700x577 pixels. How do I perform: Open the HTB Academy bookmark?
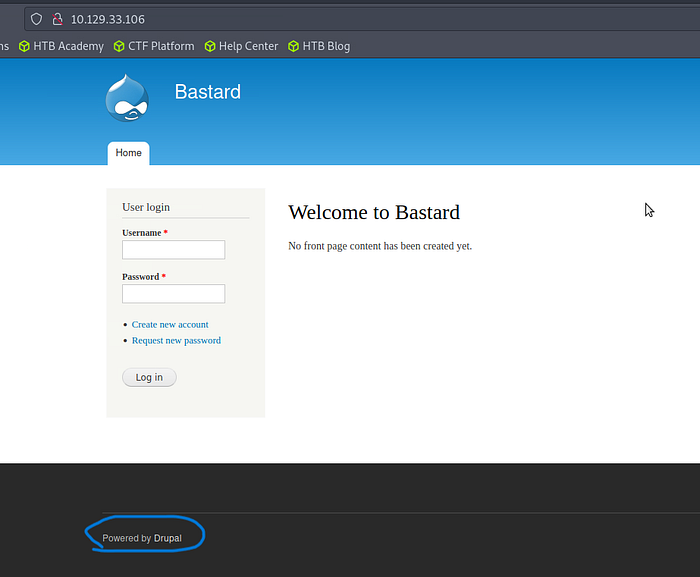point(62,46)
